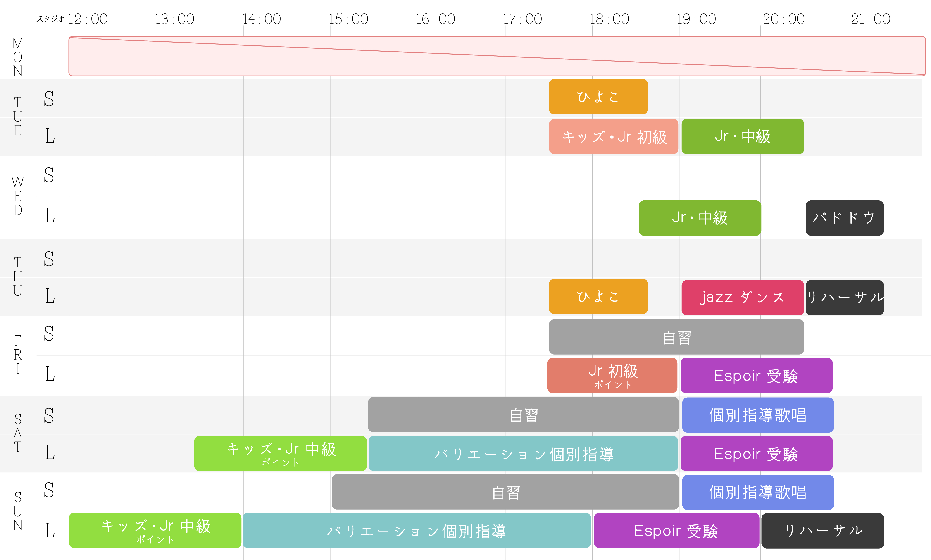Click the 12:00 time header
The width and height of the screenshot is (931, 560).
(88, 19)
